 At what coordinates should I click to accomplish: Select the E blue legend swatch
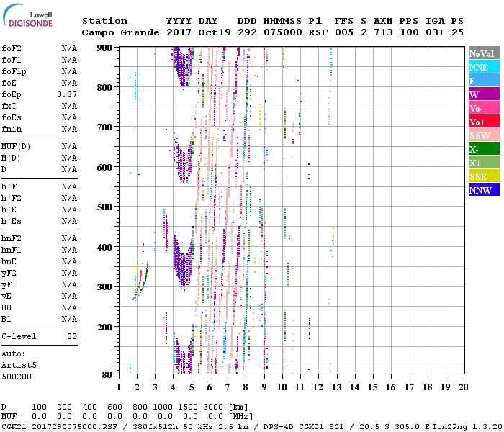tap(484, 81)
